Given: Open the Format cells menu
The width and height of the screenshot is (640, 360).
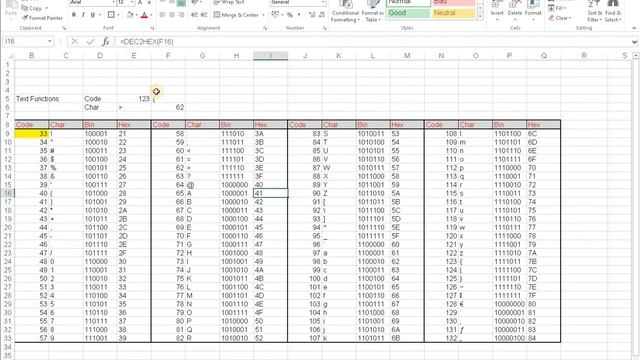Looking at the screenshot, I should click(x=533, y=11).
